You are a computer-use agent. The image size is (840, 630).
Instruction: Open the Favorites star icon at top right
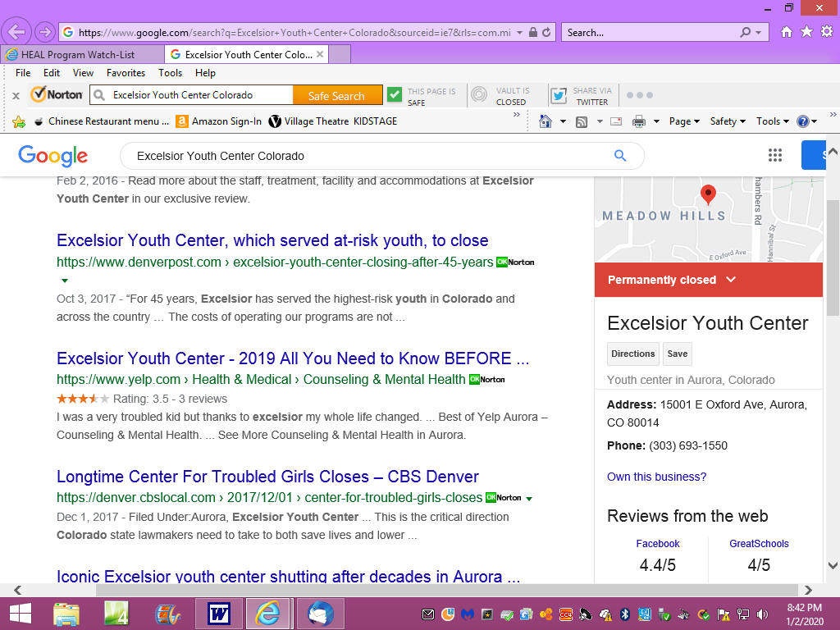[806, 32]
